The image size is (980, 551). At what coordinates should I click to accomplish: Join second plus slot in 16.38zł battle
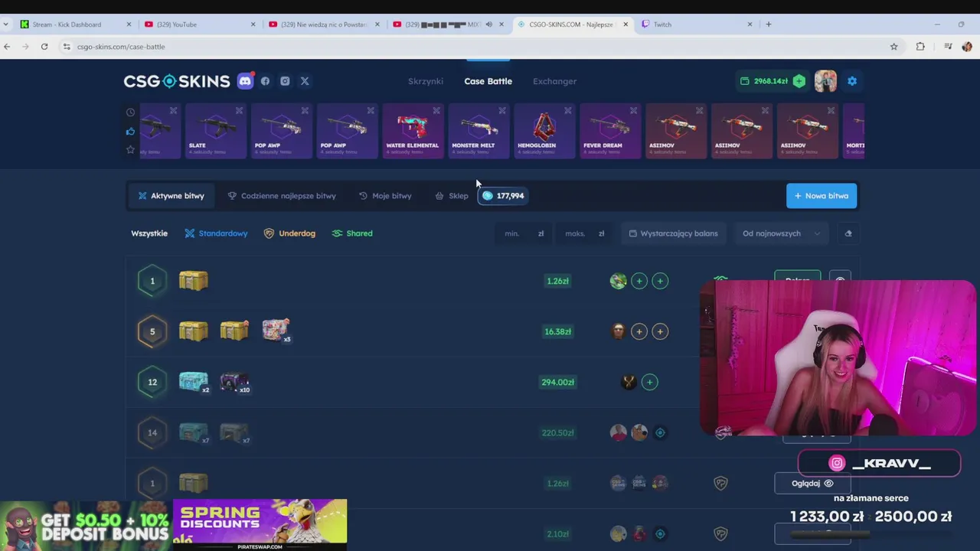coord(660,331)
